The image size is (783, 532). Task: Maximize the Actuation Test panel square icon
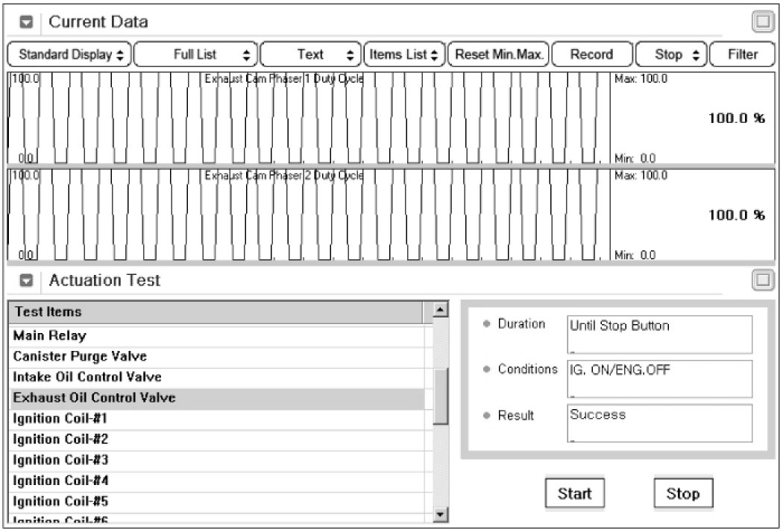point(762,280)
